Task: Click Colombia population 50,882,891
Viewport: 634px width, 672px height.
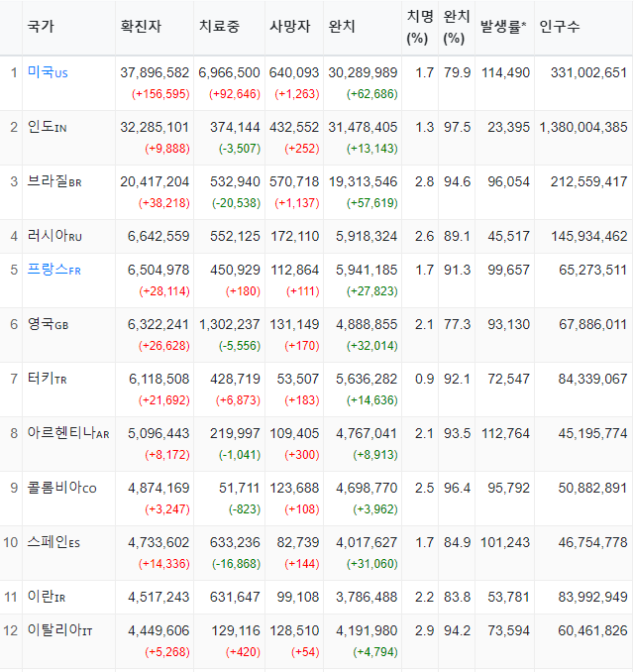Action: click(592, 488)
